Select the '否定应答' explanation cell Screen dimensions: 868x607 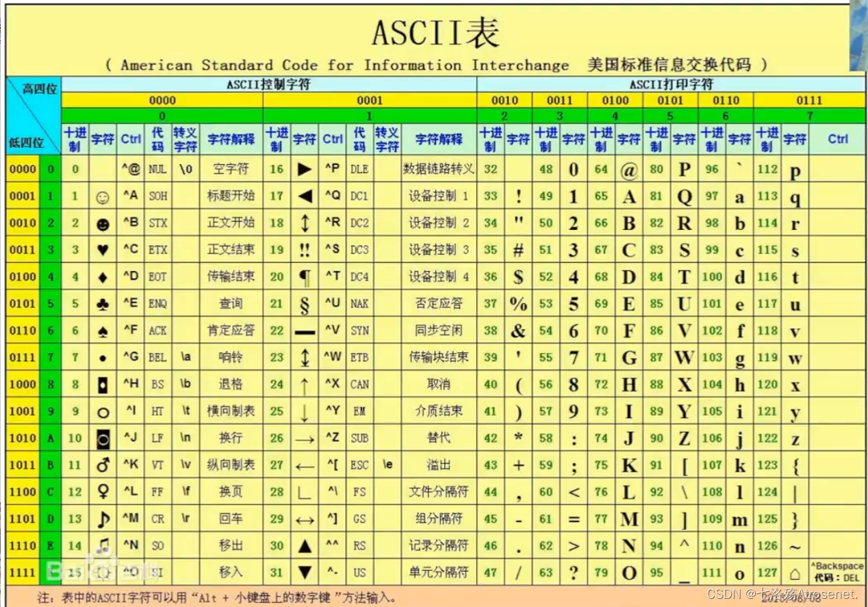coord(439,303)
